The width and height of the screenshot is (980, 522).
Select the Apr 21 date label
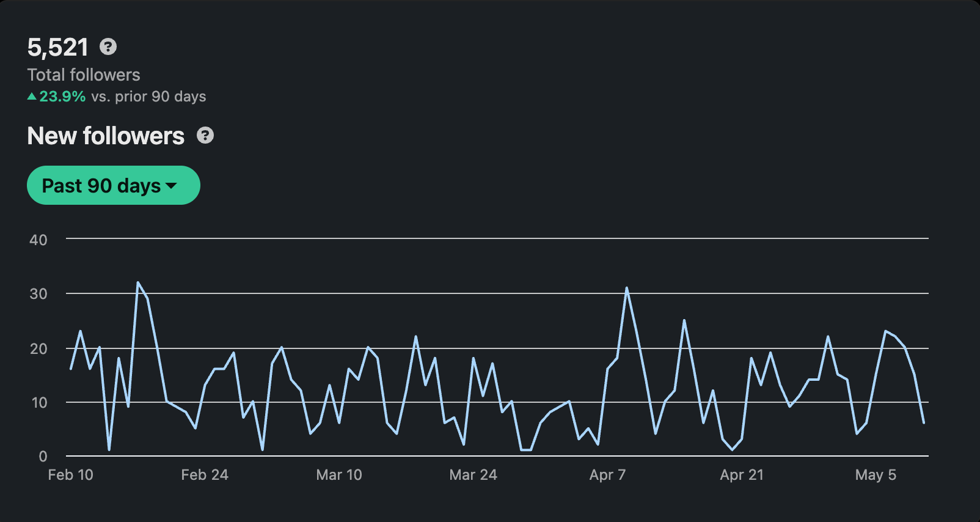point(742,475)
